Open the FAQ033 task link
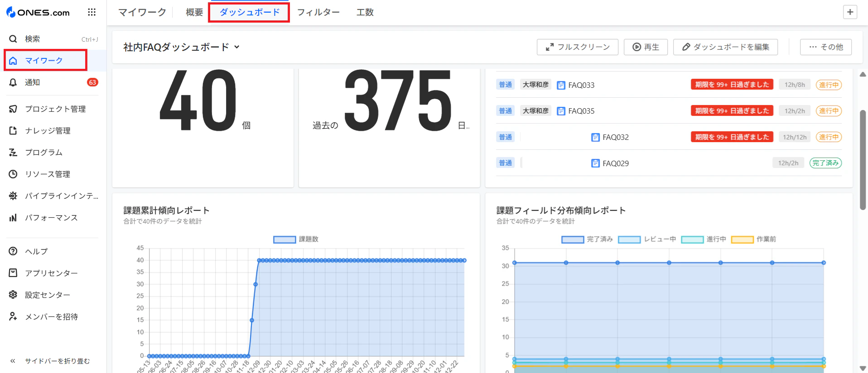The width and height of the screenshot is (868, 373). click(581, 85)
